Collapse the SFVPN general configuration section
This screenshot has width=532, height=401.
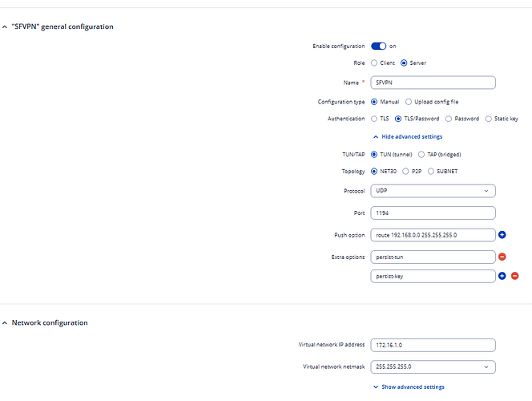point(5,26)
